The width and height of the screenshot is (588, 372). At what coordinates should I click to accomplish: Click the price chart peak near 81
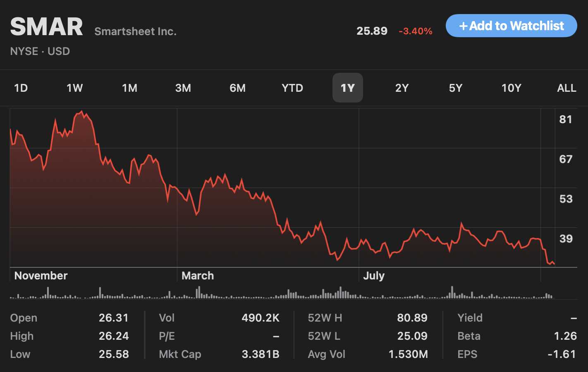[x=82, y=111]
